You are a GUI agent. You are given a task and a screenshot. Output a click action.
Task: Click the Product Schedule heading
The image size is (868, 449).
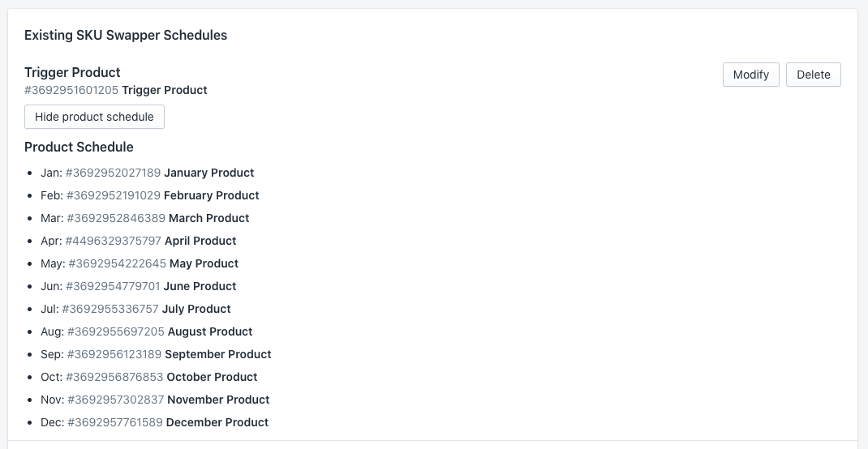pos(79,147)
